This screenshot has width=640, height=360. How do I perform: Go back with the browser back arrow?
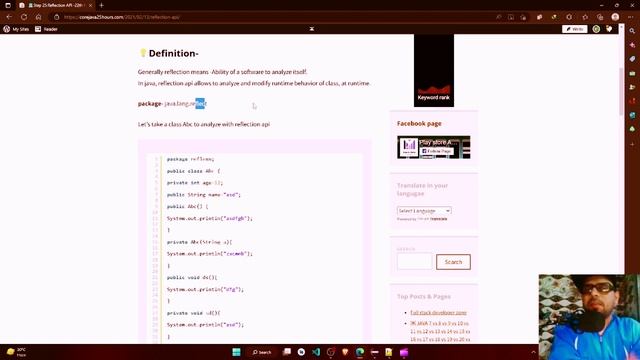pos(9,17)
